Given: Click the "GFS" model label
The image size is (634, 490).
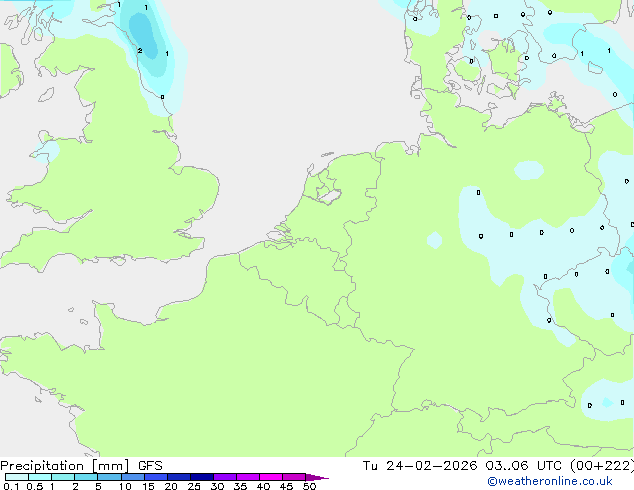Looking at the screenshot, I should click(x=150, y=466).
